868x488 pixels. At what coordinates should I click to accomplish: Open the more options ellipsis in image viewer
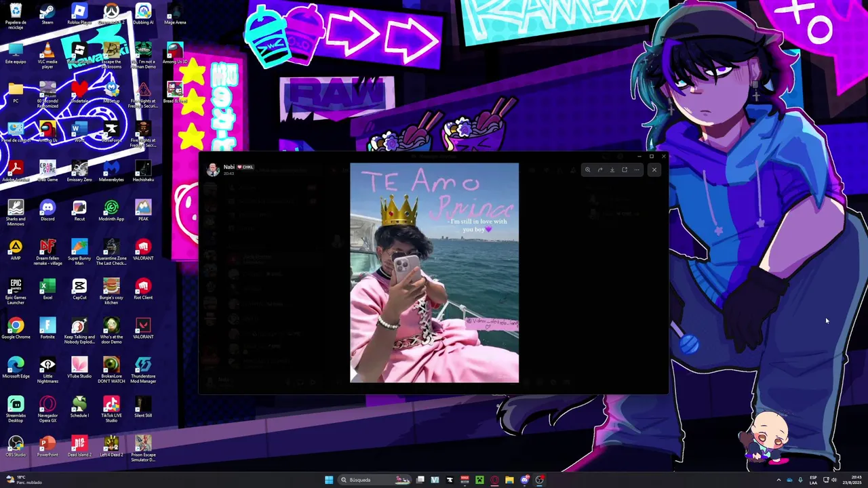[x=637, y=170]
